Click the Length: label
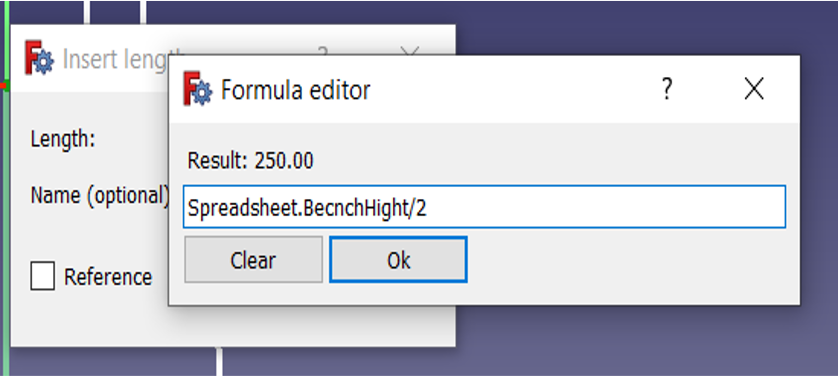The width and height of the screenshot is (838, 376). tap(63, 139)
